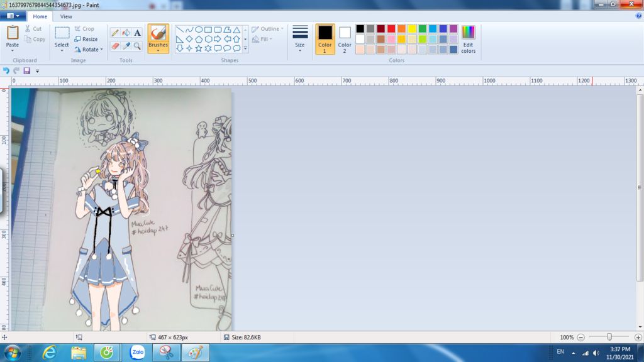Choose the Curve shape

coord(189,30)
